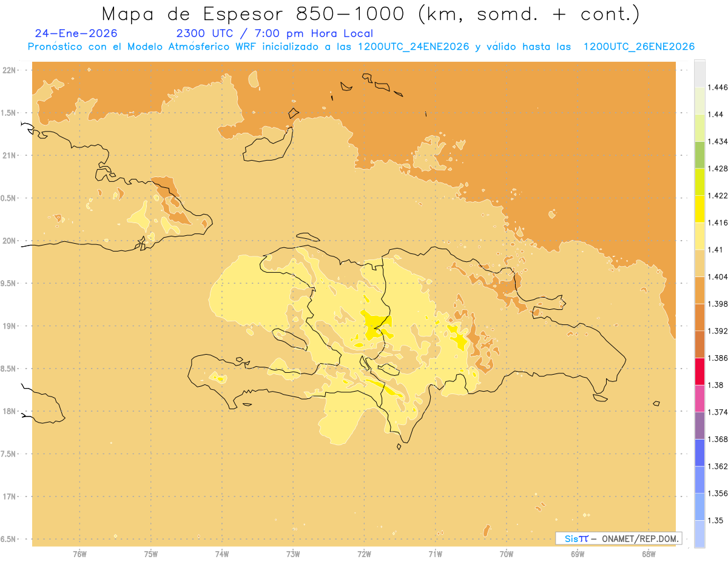Select the green 1.428–1.434 colorbar segment
This screenshot has width=728, height=562.
click(699, 155)
